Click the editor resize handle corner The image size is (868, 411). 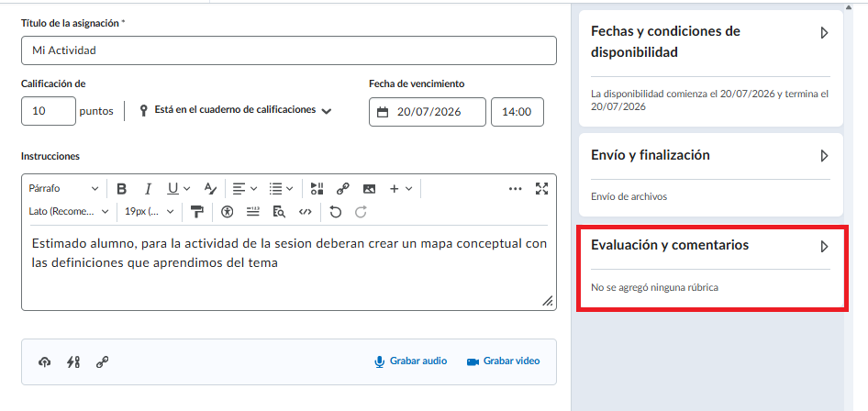[x=548, y=302]
